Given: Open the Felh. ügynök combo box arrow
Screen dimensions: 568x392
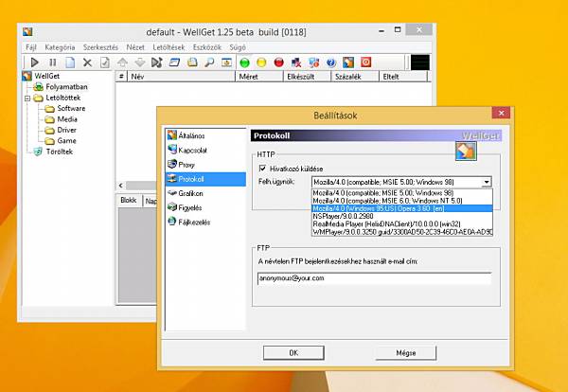Looking at the screenshot, I should point(487,182).
